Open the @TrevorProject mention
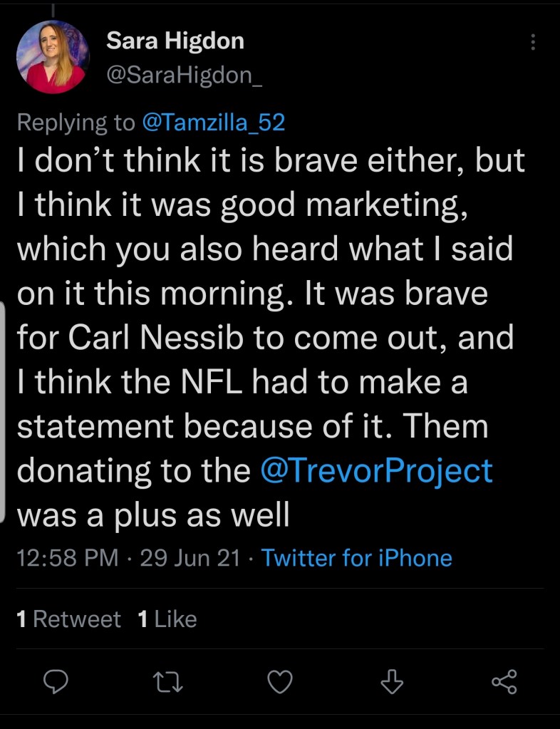Image resolution: width=560 pixels, height=729 pixels. pos(377,471)
